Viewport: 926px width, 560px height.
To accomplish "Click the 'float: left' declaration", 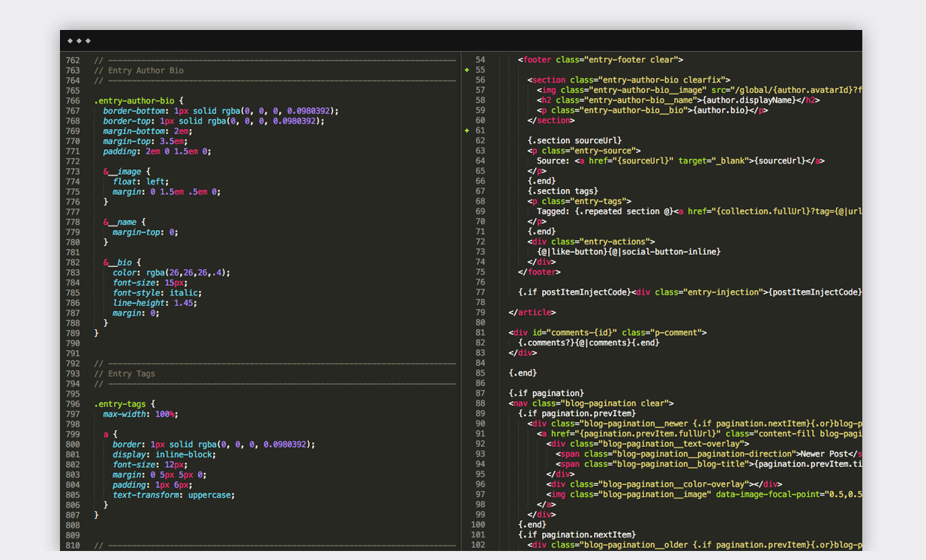I will 141,181.
